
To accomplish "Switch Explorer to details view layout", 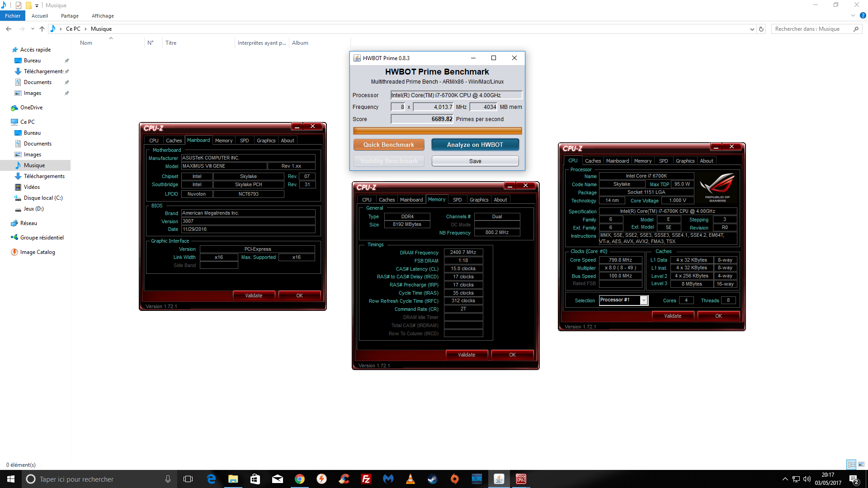I will click(x=851, y=465).
